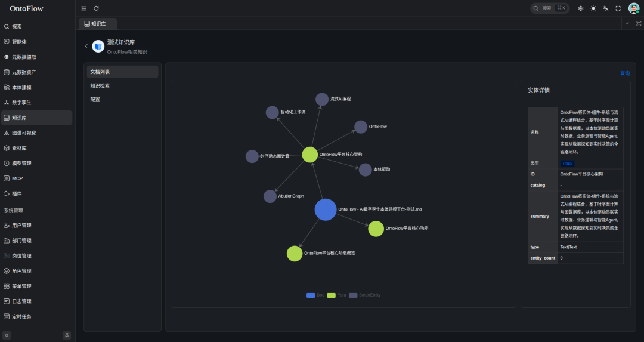Select the OntoFlow平台核心功能 node
Image resolution: width=644 pixels, height=342 pixels.
pos(376,229)
